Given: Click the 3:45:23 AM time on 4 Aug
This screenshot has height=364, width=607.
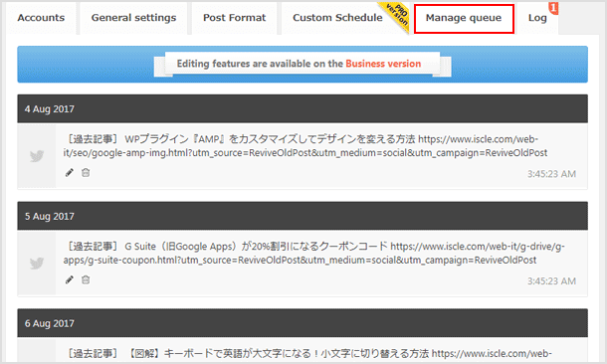Looking at the screenshot, I should 551,174.
